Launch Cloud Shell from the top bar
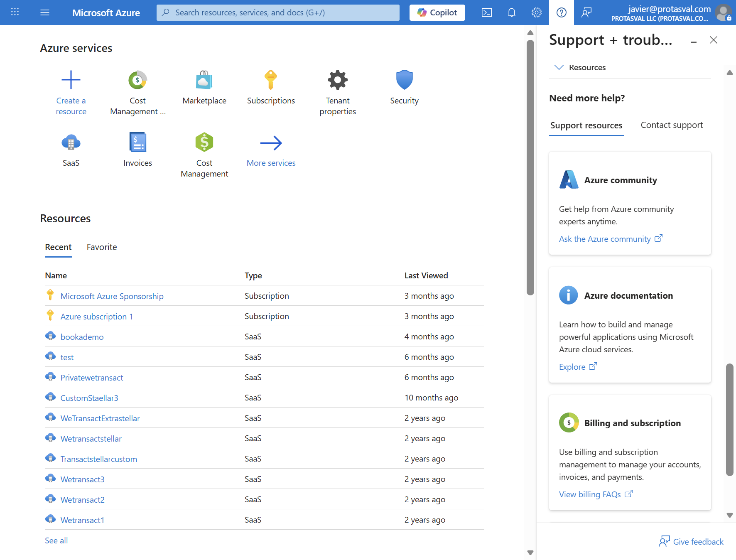 click(487, 12)
